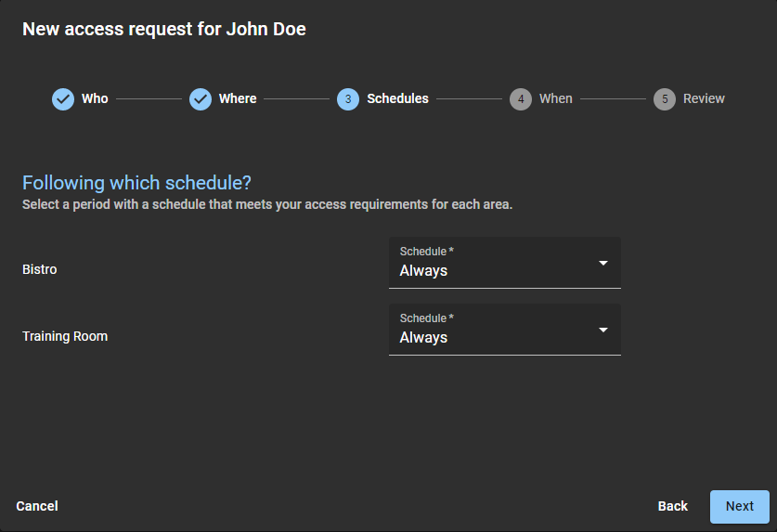Open the Bistro schedule combo box
777x532 pixels.
click(x=492, y=263)
